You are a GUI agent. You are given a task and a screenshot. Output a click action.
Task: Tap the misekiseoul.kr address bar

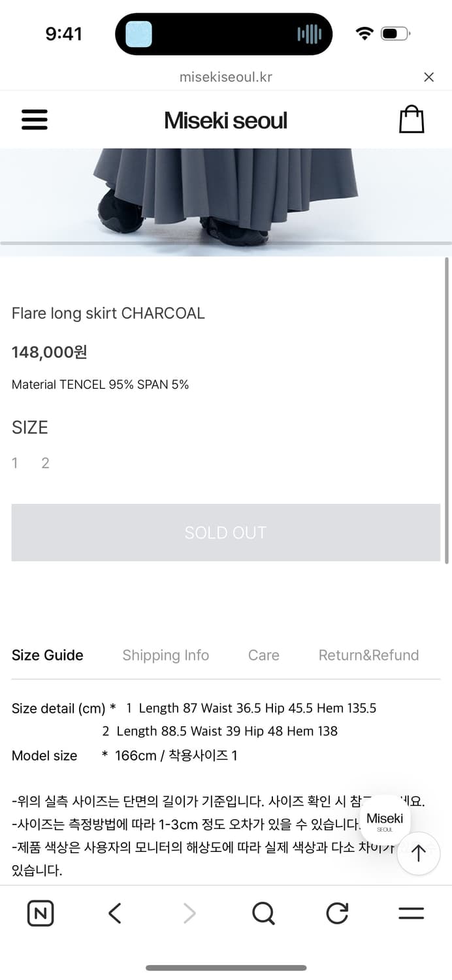pyautogui.click(x=225, y=77)
